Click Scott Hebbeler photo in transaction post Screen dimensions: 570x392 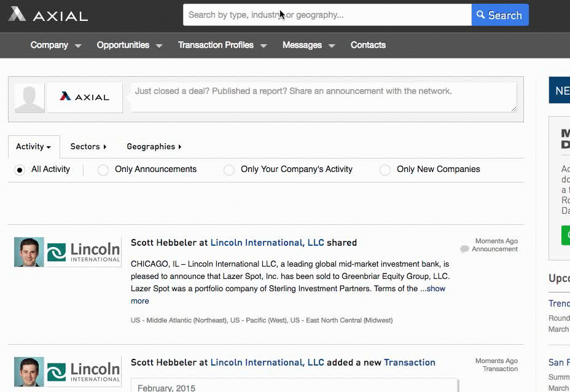click(29, 372)
